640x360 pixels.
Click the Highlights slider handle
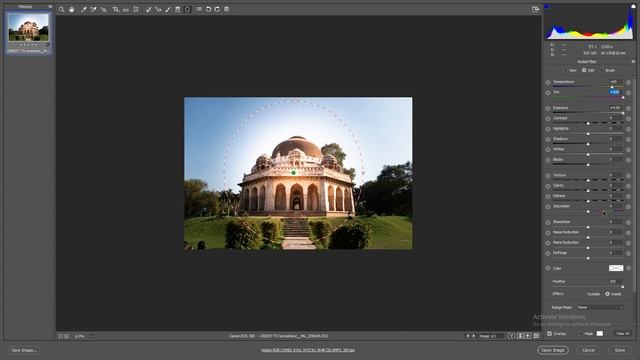click(x=588, y=133)
